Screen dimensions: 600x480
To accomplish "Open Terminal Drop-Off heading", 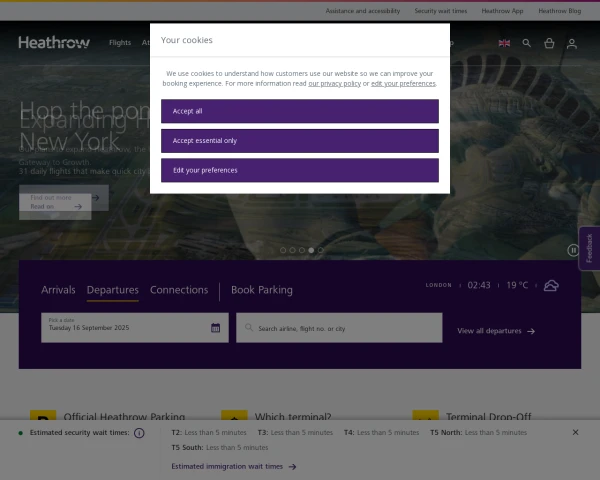I will coord(489,416).
